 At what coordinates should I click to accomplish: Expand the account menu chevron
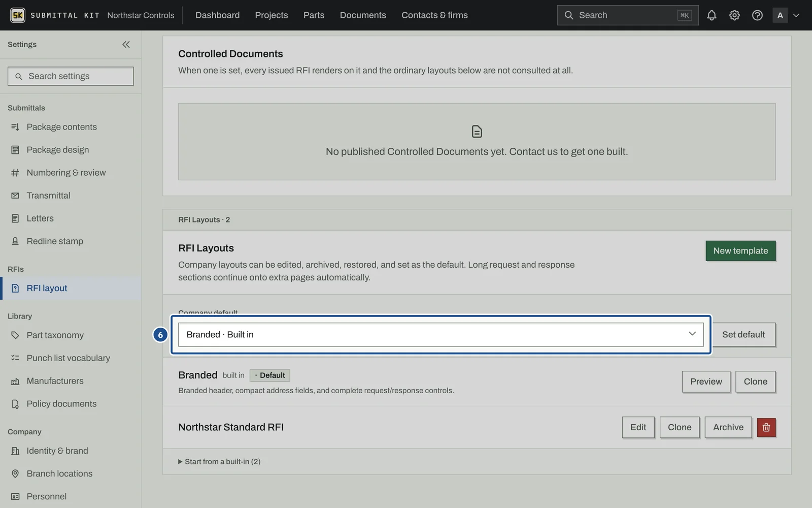click(796, 15)
